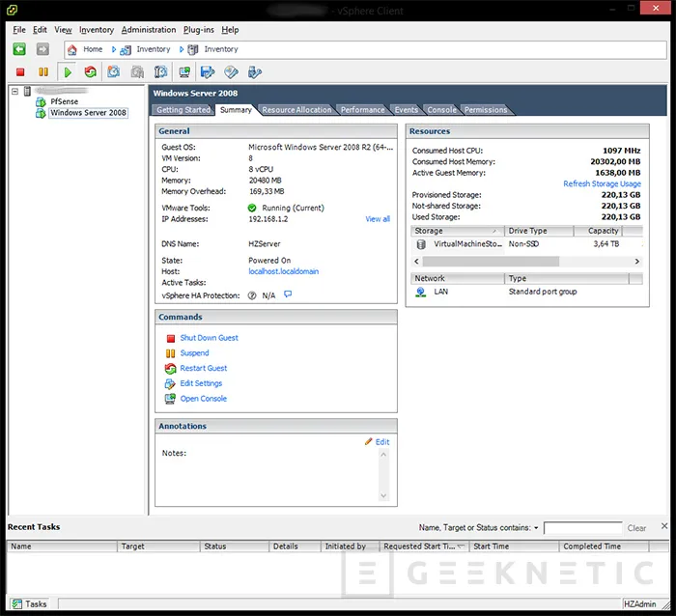Click the Restart Guest command icon

tap(171, 369)
